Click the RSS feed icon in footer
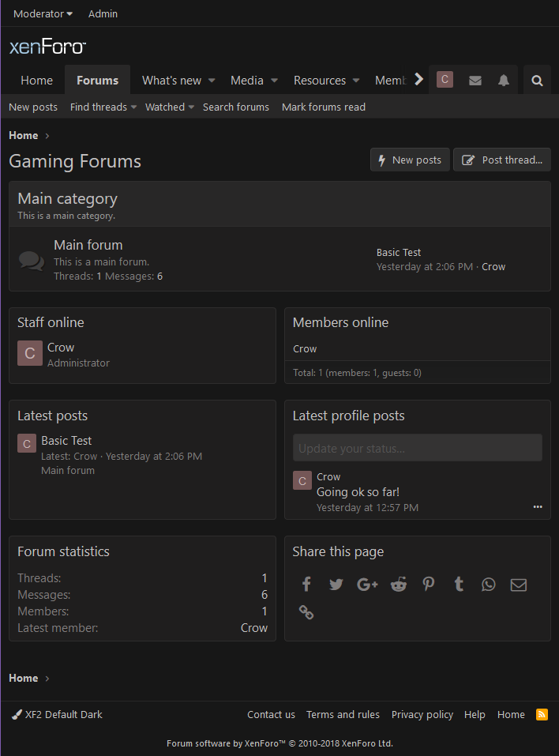The width and height of the screenshot is (559, 756). [542, 714]
